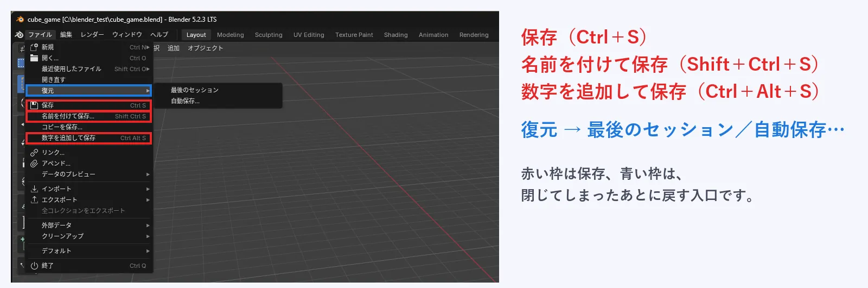Viewport: 868px width, 288px height.
Task: Click the インポート download icon
Action: [x=34, y=189]
